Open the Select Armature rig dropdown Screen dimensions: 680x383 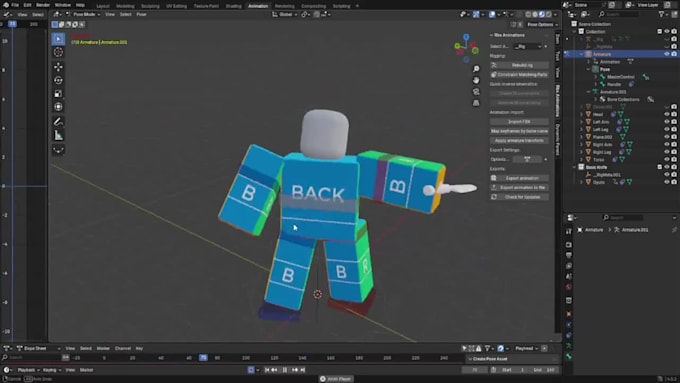[528, 46]
